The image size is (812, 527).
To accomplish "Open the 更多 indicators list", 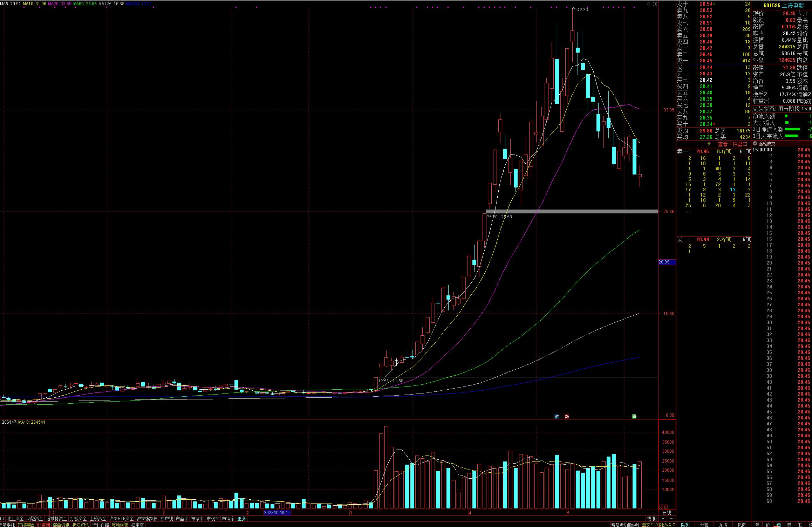I will tap(242, 519).
